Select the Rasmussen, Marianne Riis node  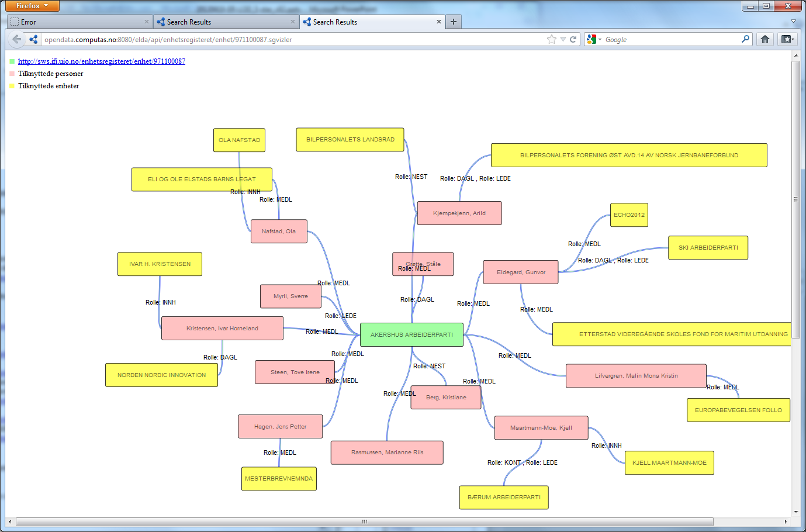click(x=387, y=452)
